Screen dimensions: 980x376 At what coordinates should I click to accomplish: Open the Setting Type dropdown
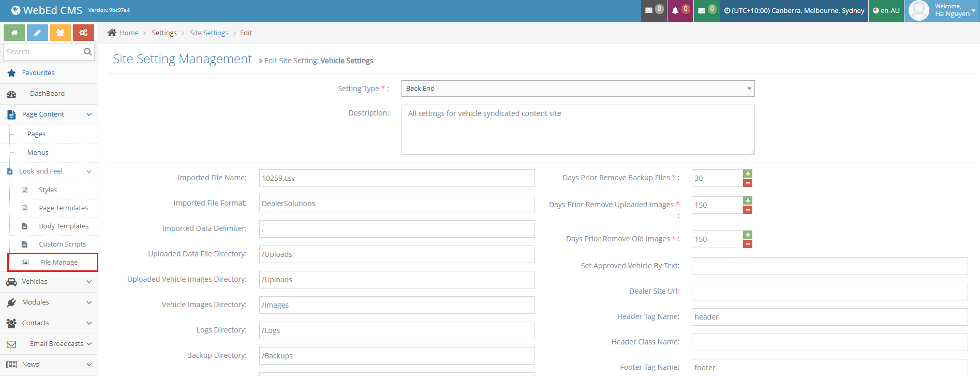point(577,89)
